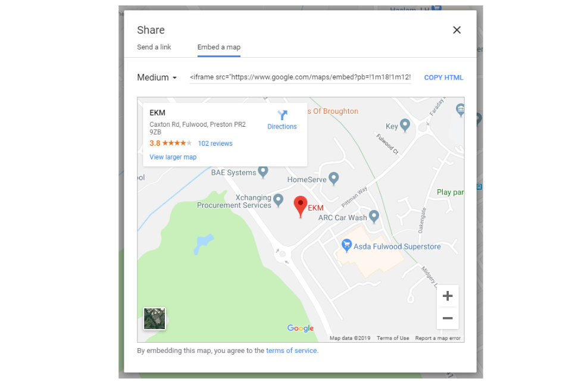Select the ARC Car Wash marker

tap(374, 217)
